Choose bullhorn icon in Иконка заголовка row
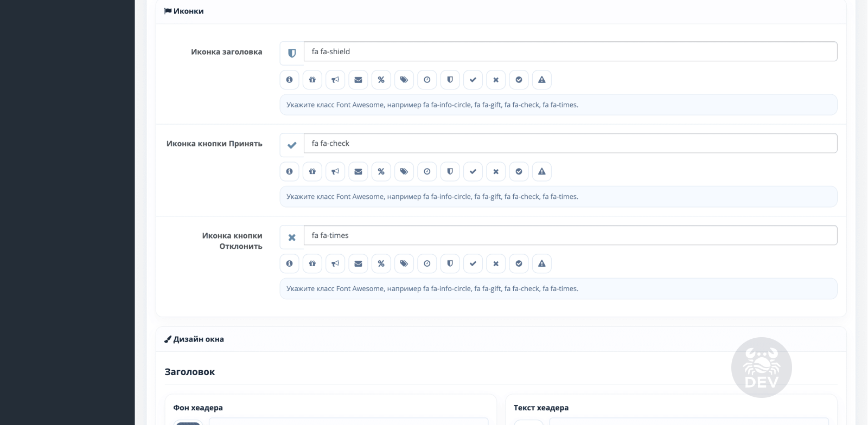Image resolution: width=868 pixels, height=425 pixels. 335,80
